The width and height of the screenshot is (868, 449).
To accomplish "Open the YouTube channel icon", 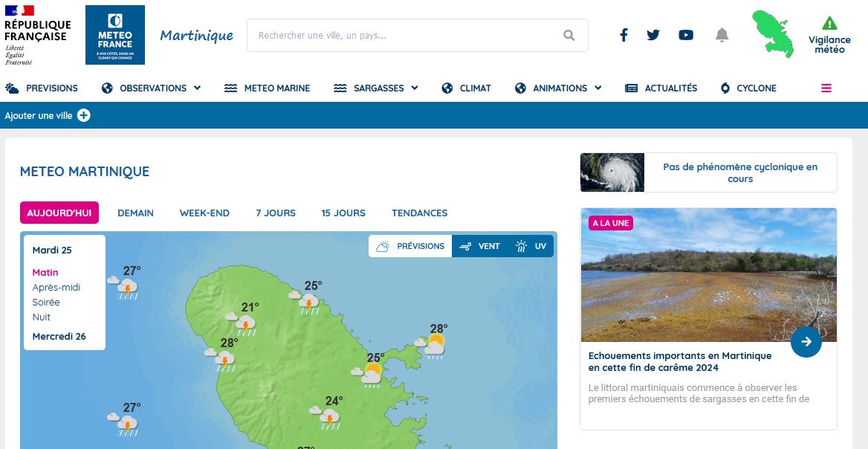I will (686, 35).
